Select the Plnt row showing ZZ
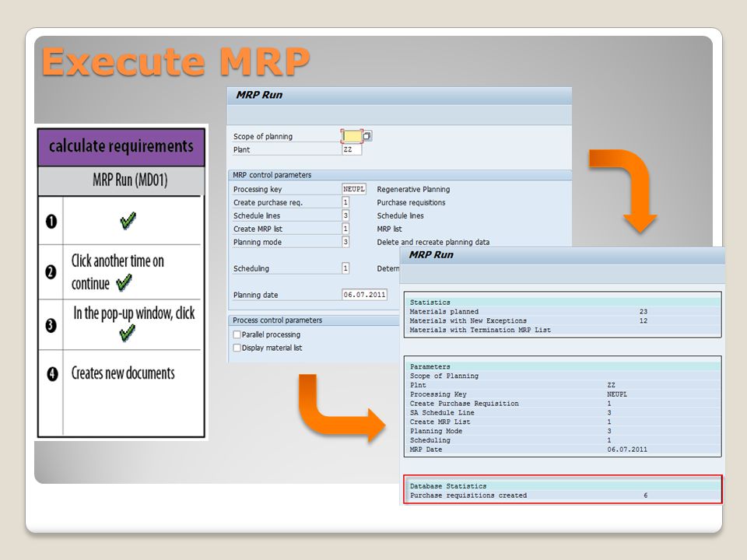Viewport: 747px width, 560px height. 563,385
